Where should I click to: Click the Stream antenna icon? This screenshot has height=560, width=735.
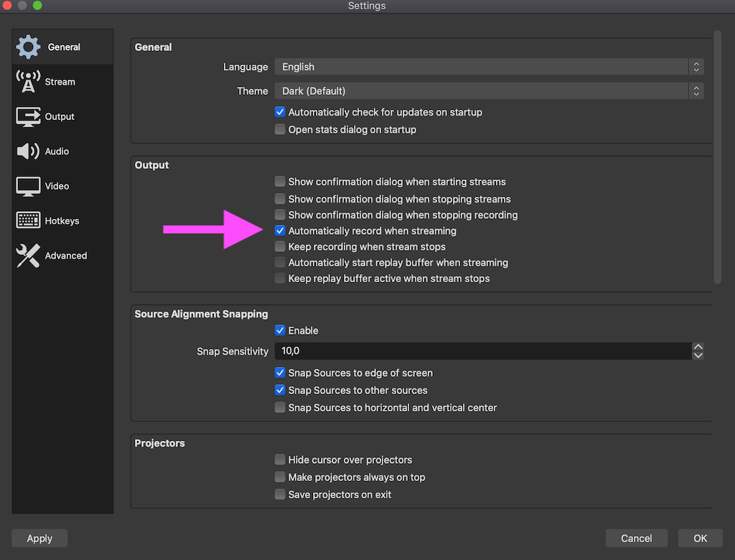[28, 82]
